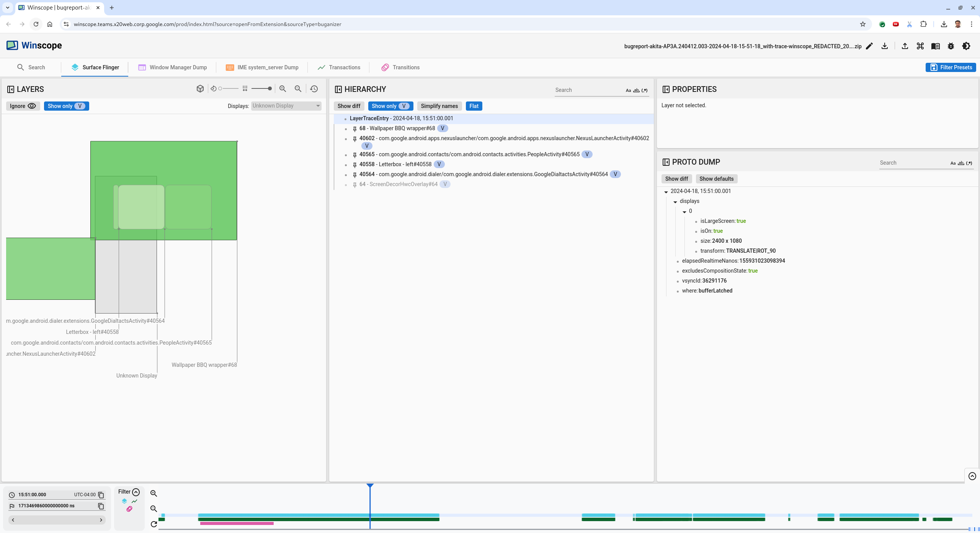Click the Filter Presets button
The height and width of the screenshot is (533, 980).
click(x=951, y=67)
